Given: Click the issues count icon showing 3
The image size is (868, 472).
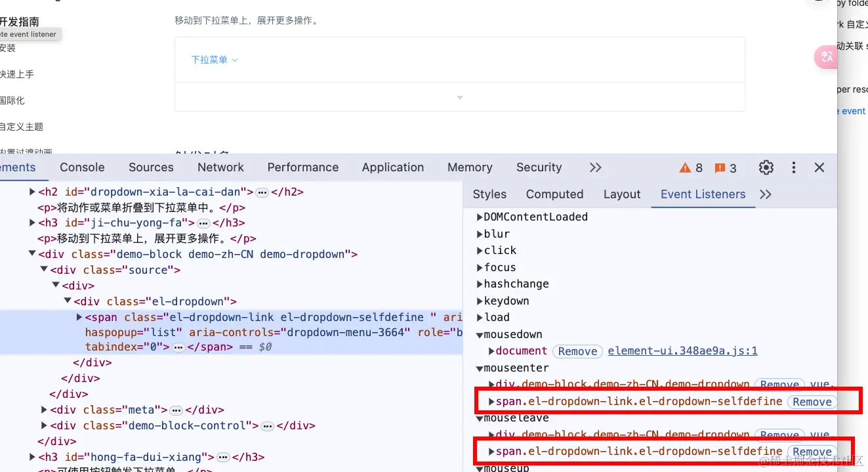Looking at the screenshot, I should pyautogui.click(x=726, y=168).
